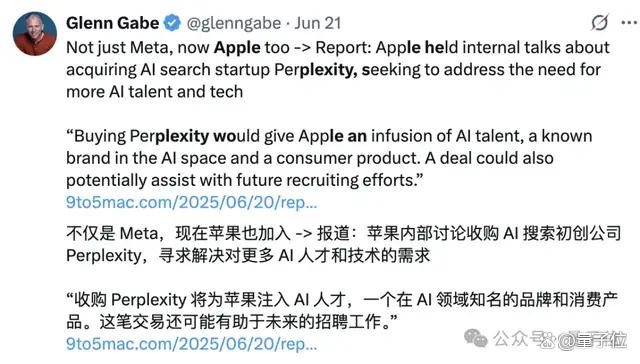Open the Glenn Gabe display name
This screenshot has height=364, width=640.
(113, 23)
